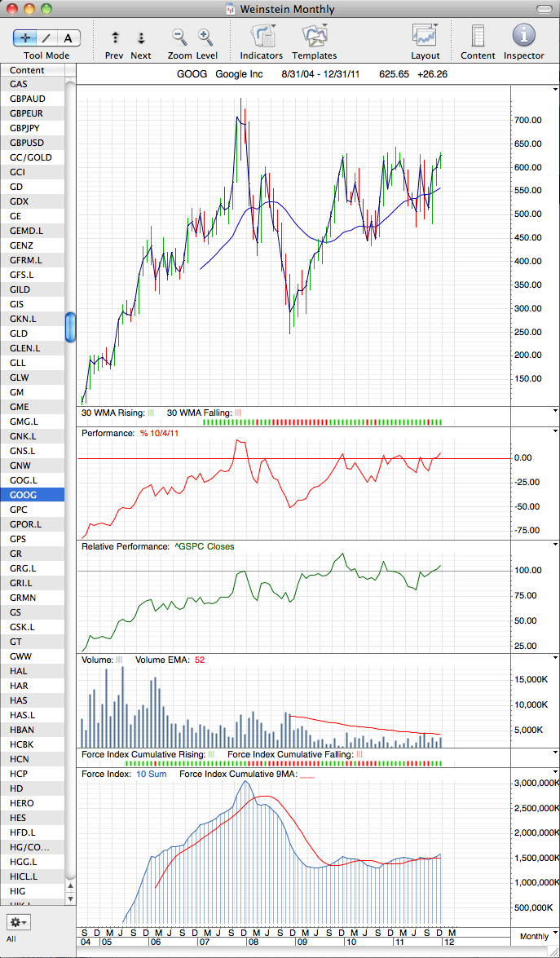
Task: Select GBPAUD in the symbol list
Action: point(32,99)
